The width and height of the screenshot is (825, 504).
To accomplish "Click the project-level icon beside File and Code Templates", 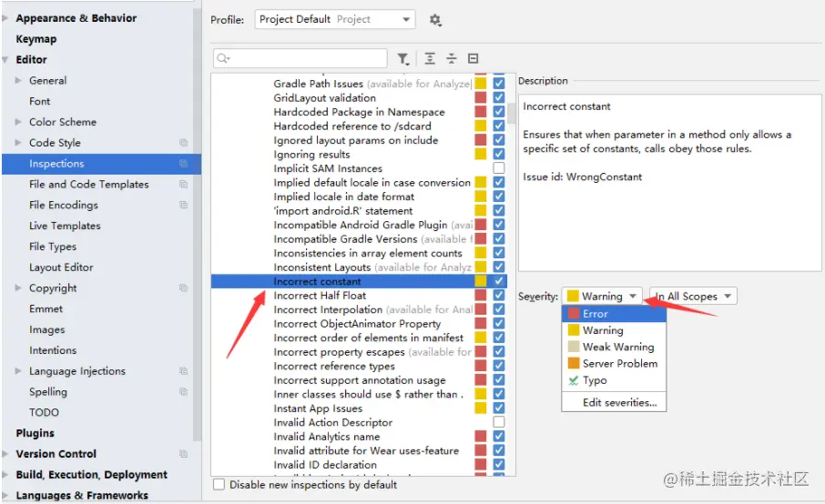I will (183, 185).
